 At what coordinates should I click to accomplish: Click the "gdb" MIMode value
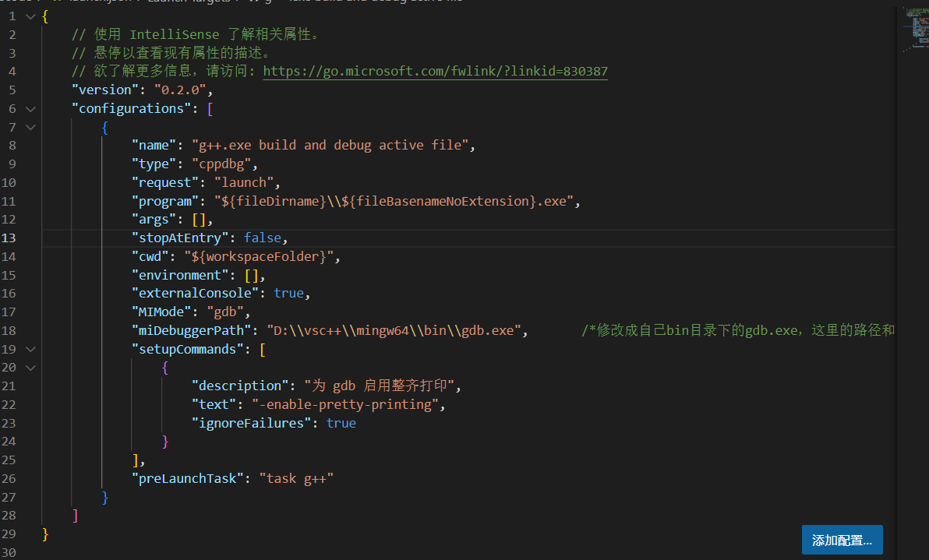coord(225,312)
